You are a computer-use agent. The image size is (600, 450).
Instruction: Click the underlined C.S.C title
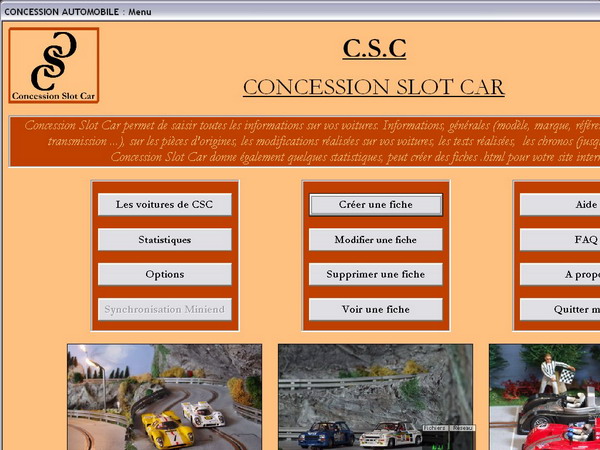click(x=374, y=48)
